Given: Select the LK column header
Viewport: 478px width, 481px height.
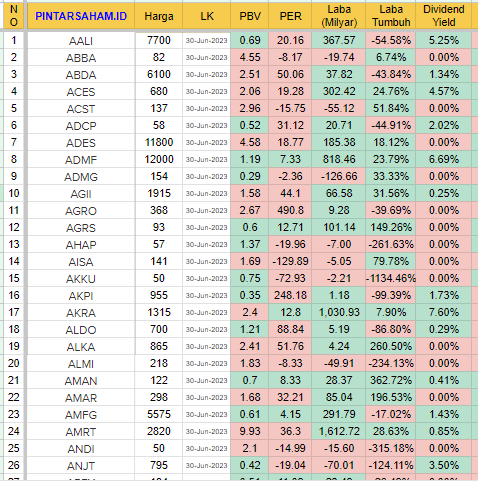Looking at the screenshot, I should [207, 16].
